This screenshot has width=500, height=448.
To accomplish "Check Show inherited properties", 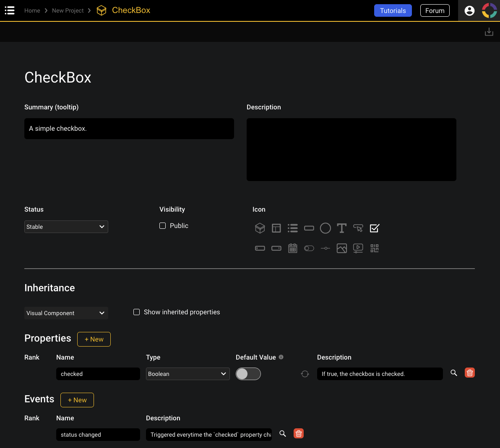I will (136, 312).
